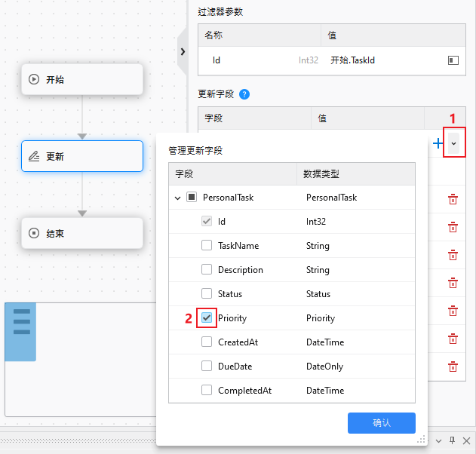
Task: Check the TaskName field checkbox
Action: tap(207, 246)
